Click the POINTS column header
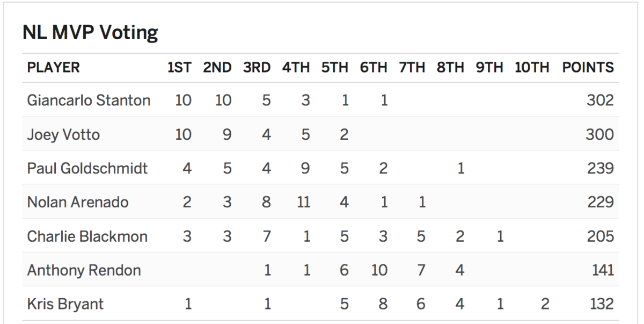The width and height of the screenshot is (644, 324). coord(588,68)
